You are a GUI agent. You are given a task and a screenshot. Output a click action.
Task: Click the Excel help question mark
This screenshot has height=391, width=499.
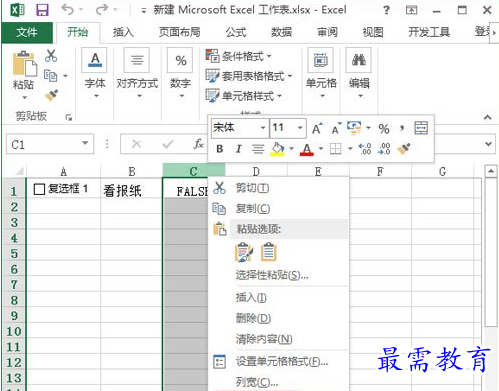tap(386, 10)
